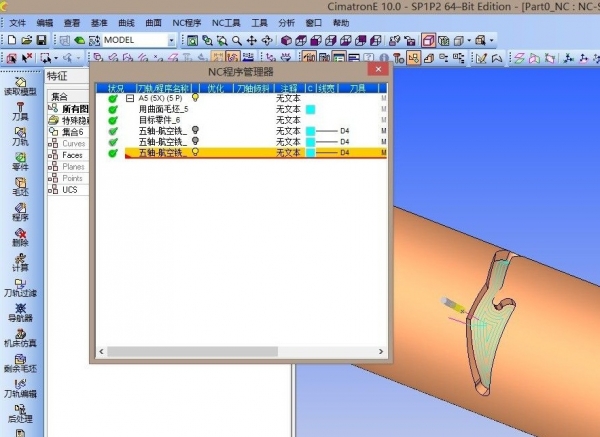Open the dropdown arrow after the magnifier-cube icon
600x437 pixels.
[x=491, y=40]
